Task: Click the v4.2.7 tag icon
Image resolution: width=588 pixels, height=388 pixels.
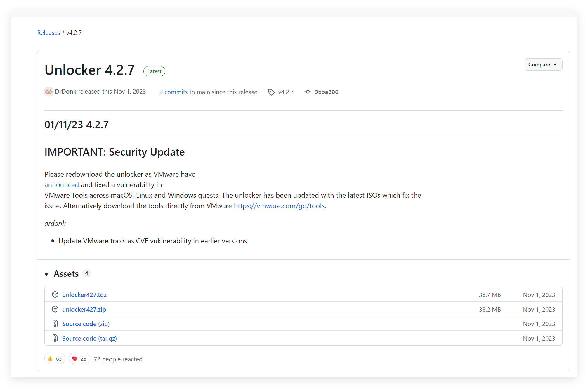Action: [x=271, y=92]
